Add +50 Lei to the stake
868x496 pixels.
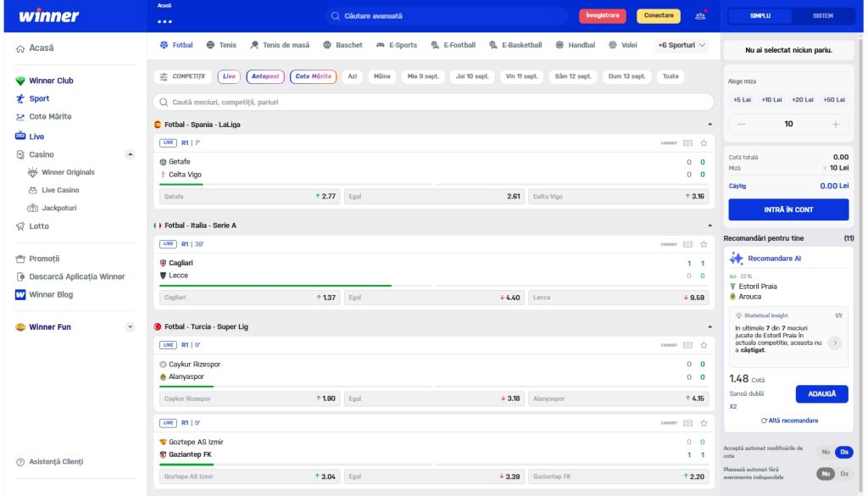(834, 100)
